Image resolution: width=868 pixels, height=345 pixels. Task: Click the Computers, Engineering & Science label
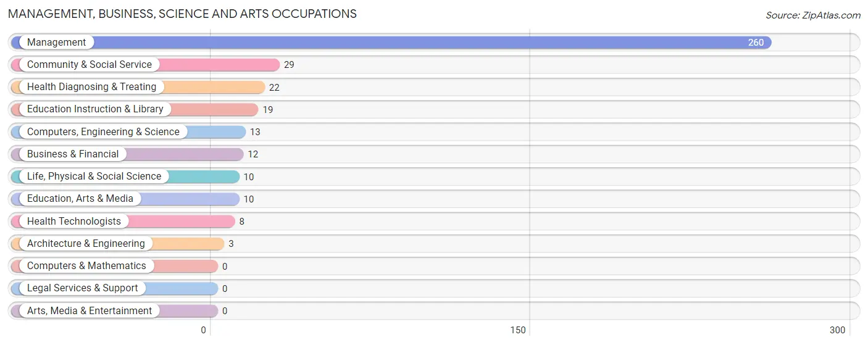pos(103,131)
